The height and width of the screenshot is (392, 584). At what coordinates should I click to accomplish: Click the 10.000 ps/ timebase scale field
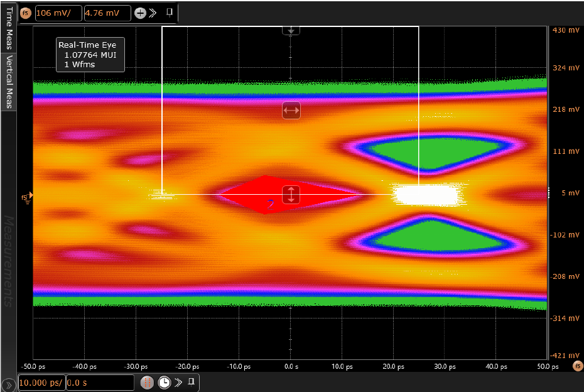pos(40,382)
